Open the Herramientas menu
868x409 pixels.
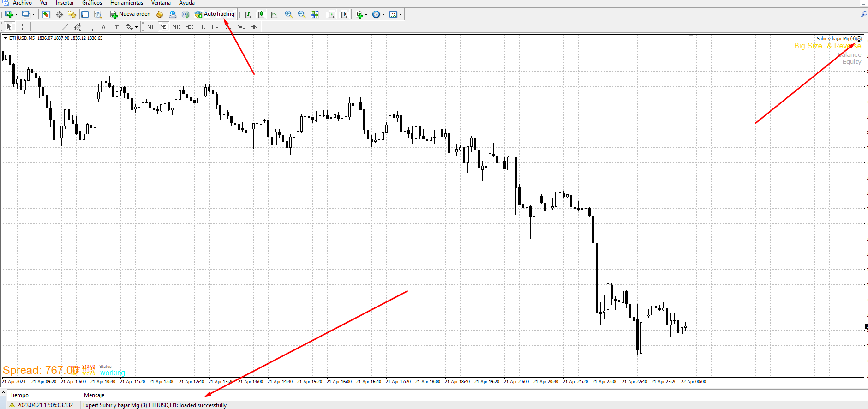pyautogui.click(x=126, y=3)
